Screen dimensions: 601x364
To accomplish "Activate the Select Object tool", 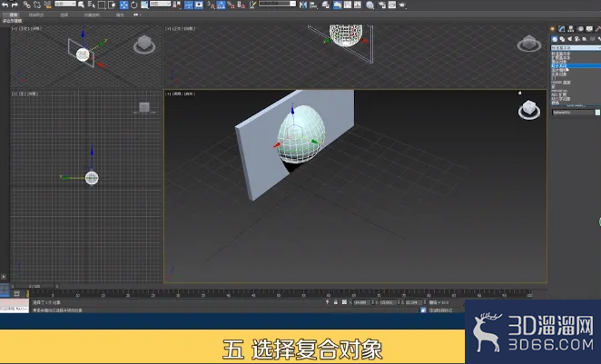I will coord(82,5).
